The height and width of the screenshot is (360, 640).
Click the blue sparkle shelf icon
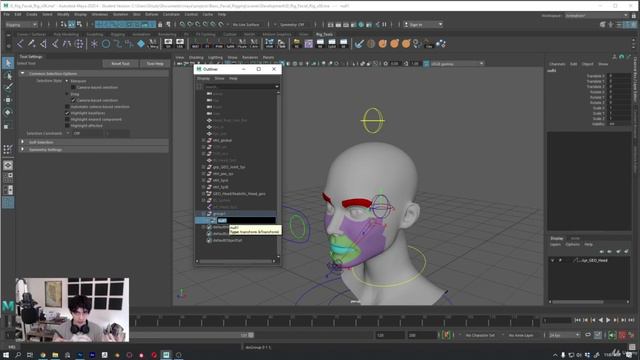(x=441, y=44)
